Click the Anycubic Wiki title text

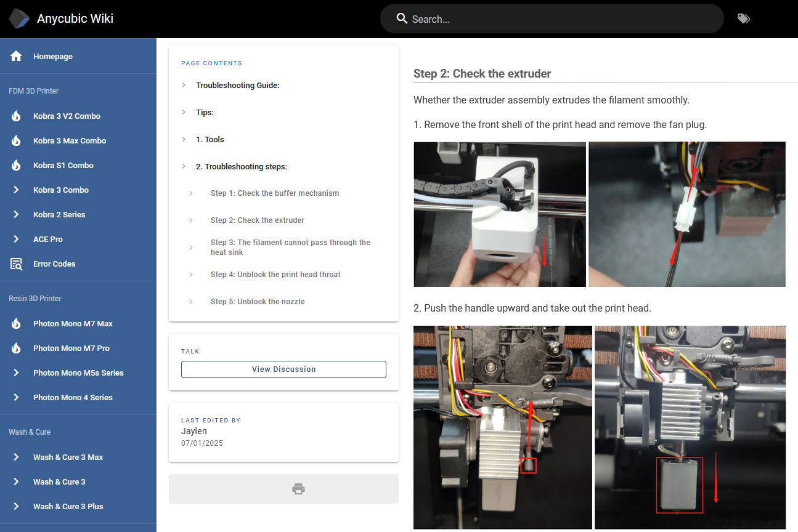75,18
